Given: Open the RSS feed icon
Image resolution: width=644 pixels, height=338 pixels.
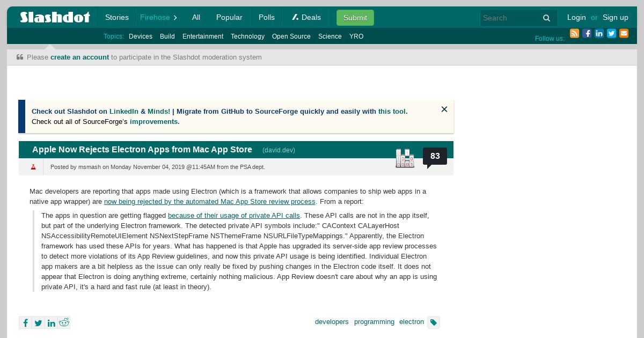Looking at the screenshot, I should click(574, 33).
